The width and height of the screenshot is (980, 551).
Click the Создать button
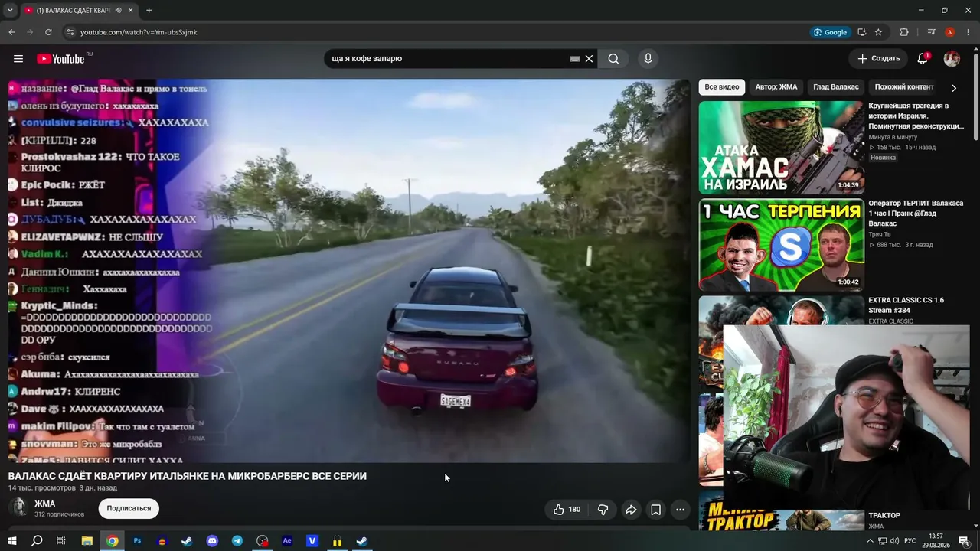click(878, 59)
